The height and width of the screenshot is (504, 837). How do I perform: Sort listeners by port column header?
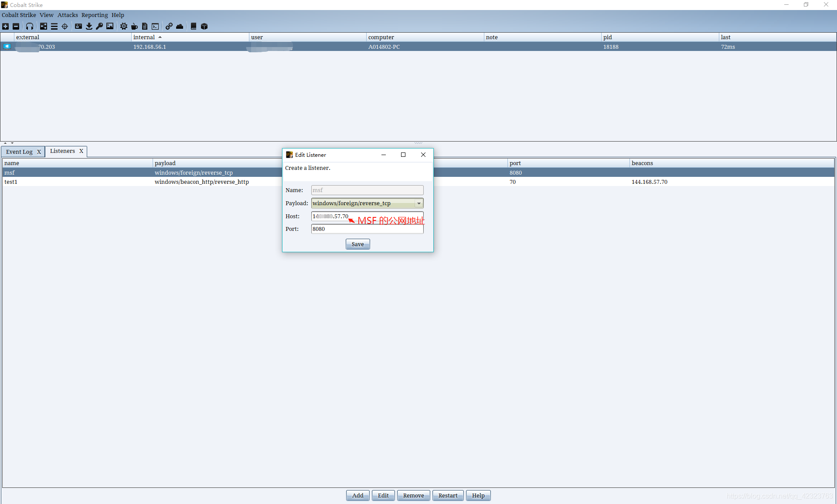[x=568, y=163]
